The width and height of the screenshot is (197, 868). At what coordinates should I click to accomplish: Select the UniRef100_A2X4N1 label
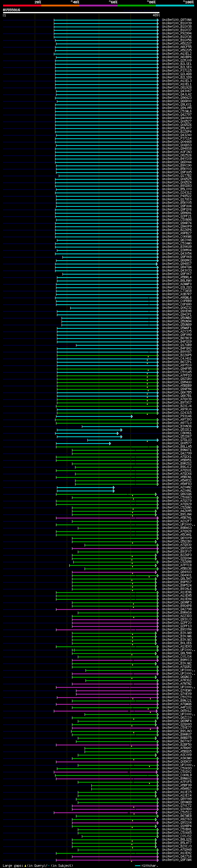(177, 491)
